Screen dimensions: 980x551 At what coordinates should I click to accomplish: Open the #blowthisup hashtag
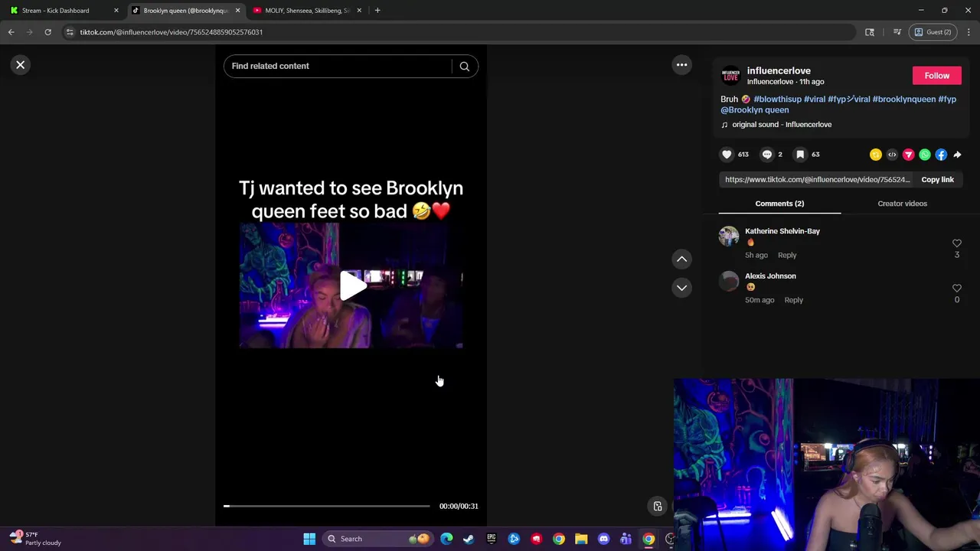(x=777, y=99)
